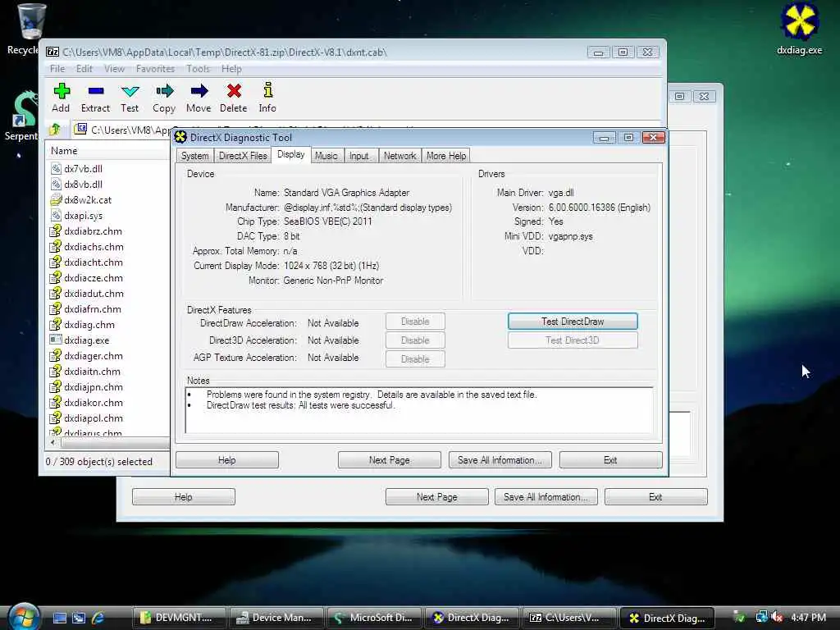Click the Show Desktop quick launch icon
Viewport: 840px width, 630px height.
click(59, 618)
